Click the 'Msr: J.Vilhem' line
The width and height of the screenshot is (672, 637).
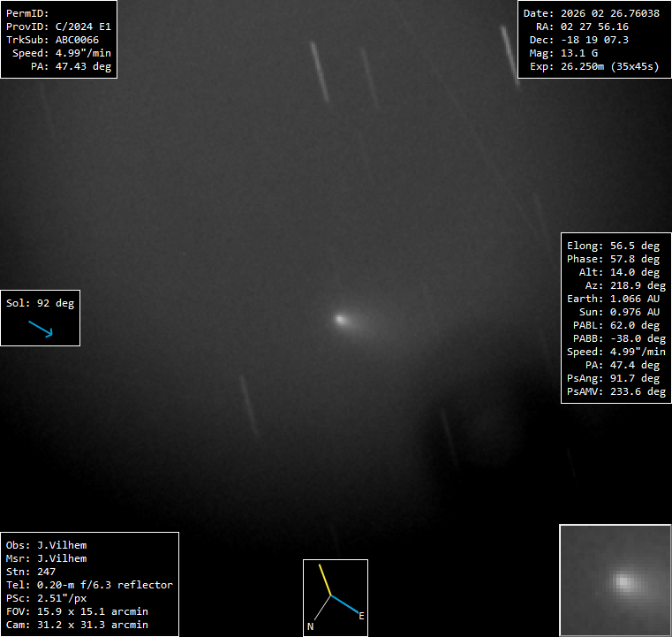(46, 558)
